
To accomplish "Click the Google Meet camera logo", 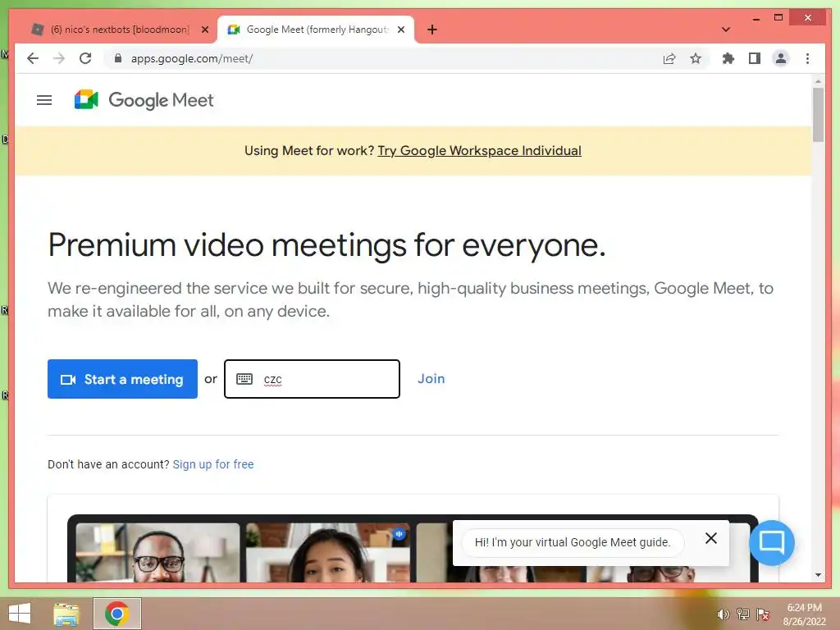I will 86,99.
